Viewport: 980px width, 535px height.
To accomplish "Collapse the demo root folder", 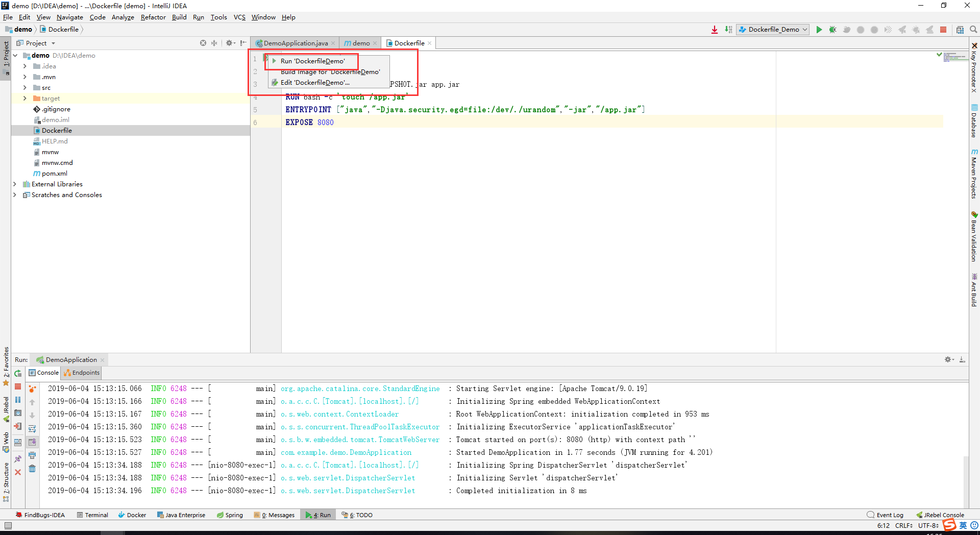I will coord(15,56).
